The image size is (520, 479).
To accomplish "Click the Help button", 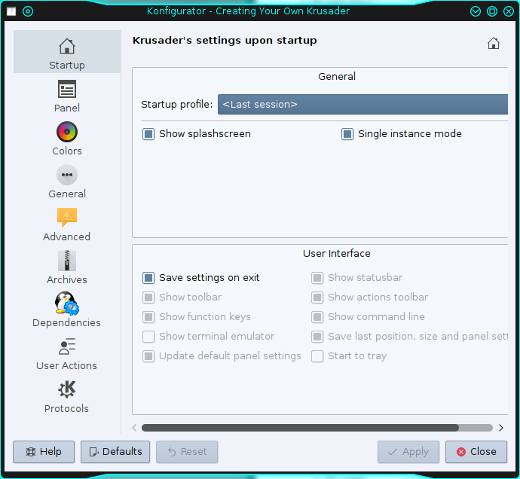I will pos(44,452).
